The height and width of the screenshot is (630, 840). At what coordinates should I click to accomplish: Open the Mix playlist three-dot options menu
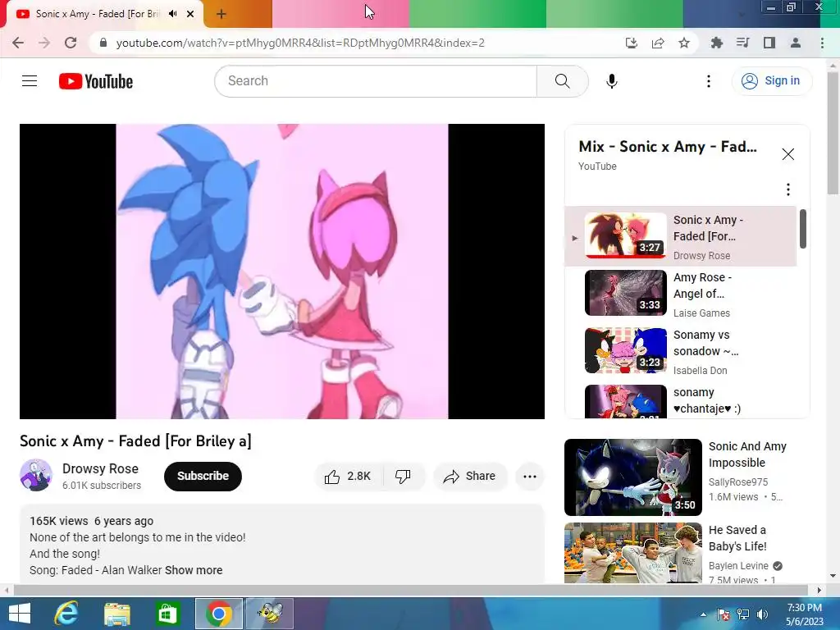coord(788,189)
